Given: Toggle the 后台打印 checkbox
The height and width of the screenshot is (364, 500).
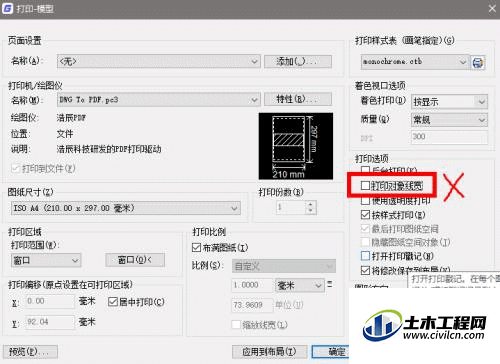Looking at the screenshot, I should (365, 170).
